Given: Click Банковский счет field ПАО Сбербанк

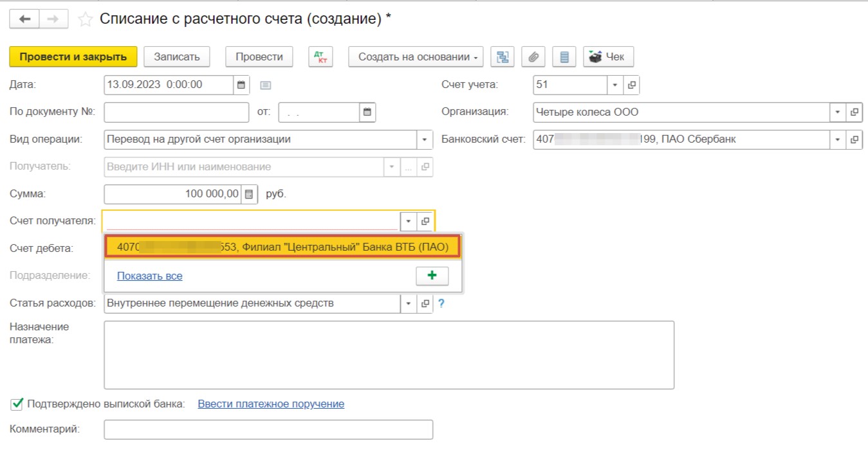Looking at the screenshot, I should (681, 139).
